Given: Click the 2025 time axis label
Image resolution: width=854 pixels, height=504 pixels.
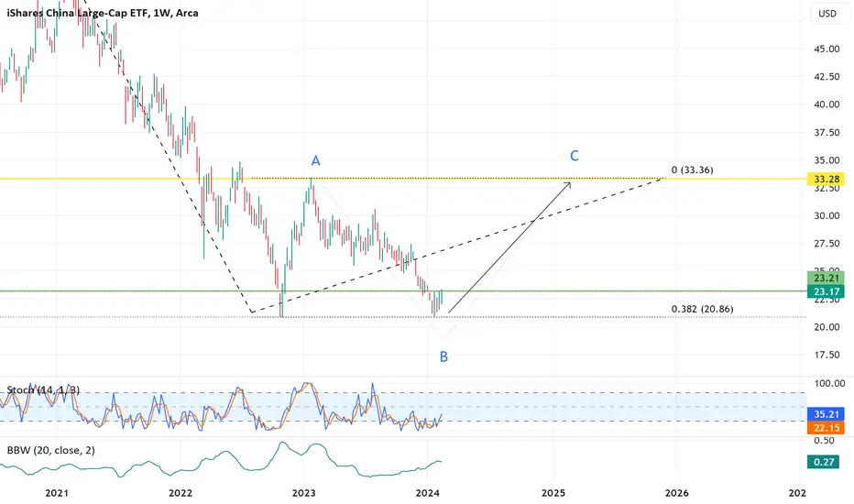Looking at the screenshot, I should tap(553, 493).
